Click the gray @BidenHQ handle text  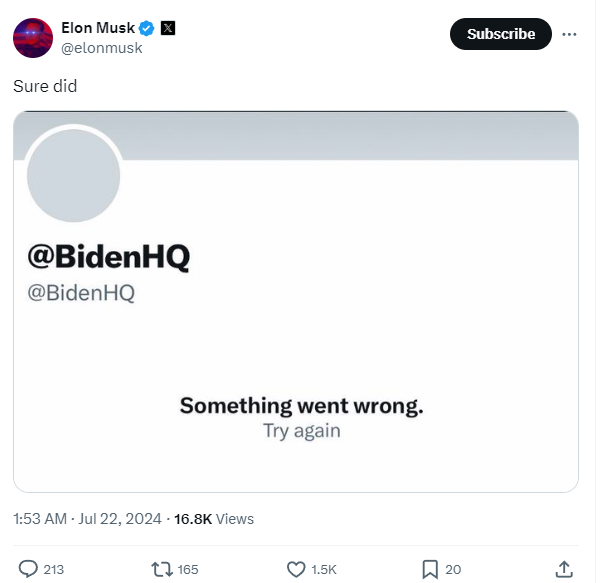point(81,293)
